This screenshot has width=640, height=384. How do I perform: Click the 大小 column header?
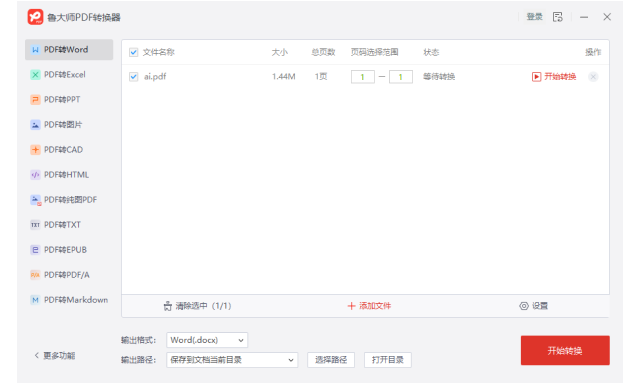pos(280,52)
